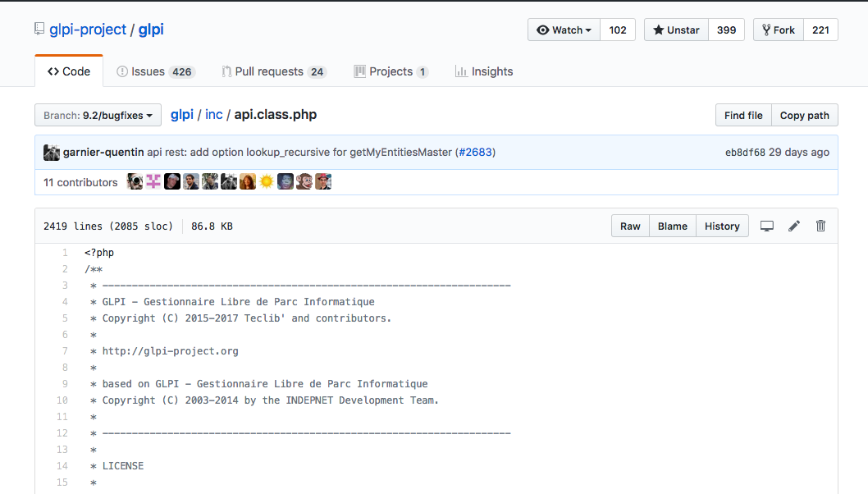Open garnier-quentin author link
868x494 pixels.
tap(103, 153)
